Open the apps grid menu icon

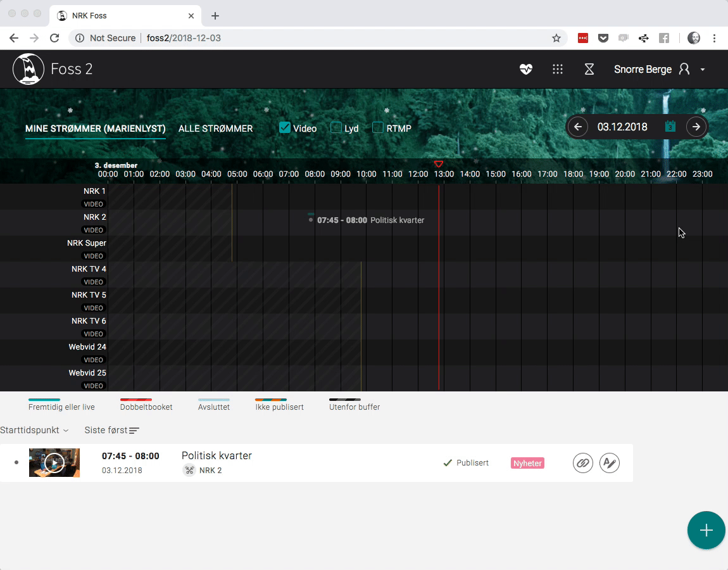(558, 69)
